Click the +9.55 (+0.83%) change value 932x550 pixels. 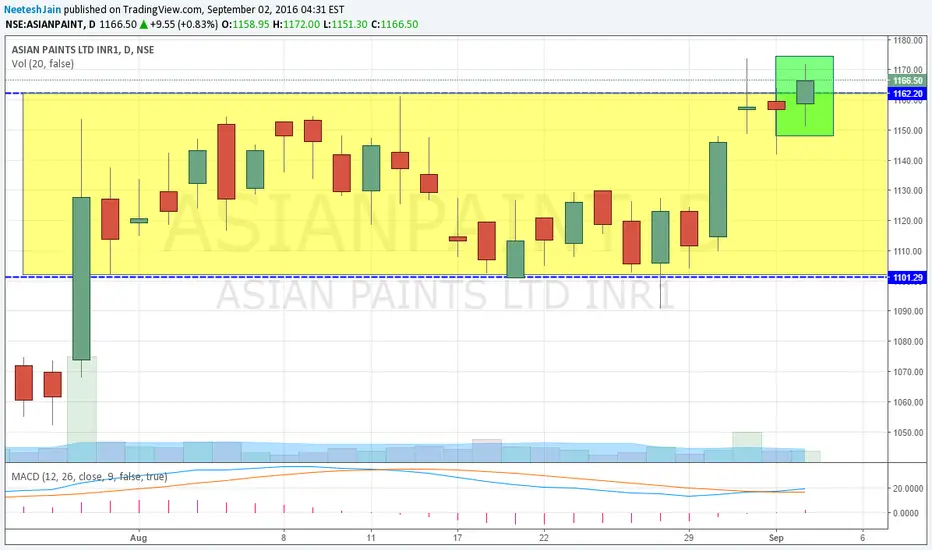point(184,24)
